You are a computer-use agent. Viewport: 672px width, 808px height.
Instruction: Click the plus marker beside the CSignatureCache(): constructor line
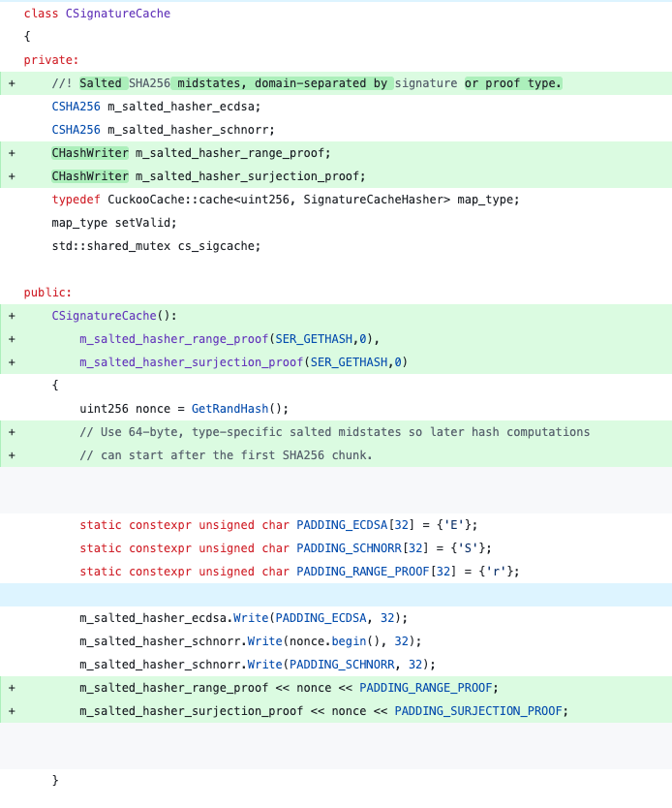coord(12,316)
